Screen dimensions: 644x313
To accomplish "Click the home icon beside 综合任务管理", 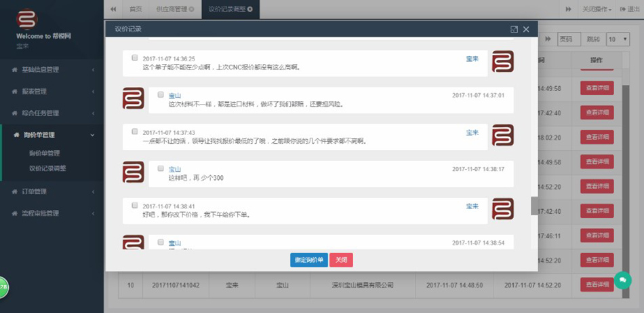I will 15,113.
